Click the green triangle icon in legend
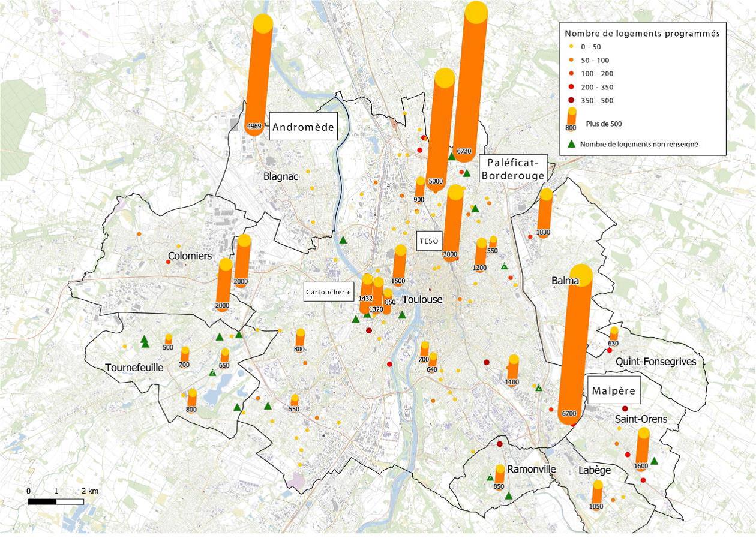Image resolution: width=756 pixels, height=547 pixels. click(571, 144)
